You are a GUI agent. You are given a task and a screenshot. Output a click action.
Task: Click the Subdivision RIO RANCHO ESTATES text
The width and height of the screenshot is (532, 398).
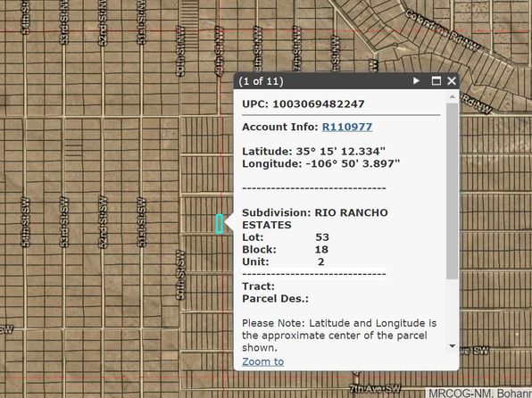[315, 219]
